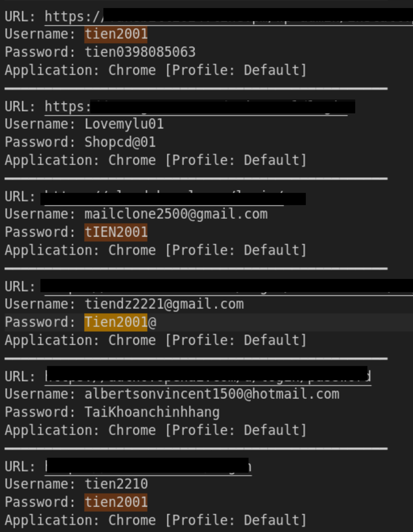413x532 pixels.
Task: Click the highlighted search match in the first Username line
Action: point(116,34)
